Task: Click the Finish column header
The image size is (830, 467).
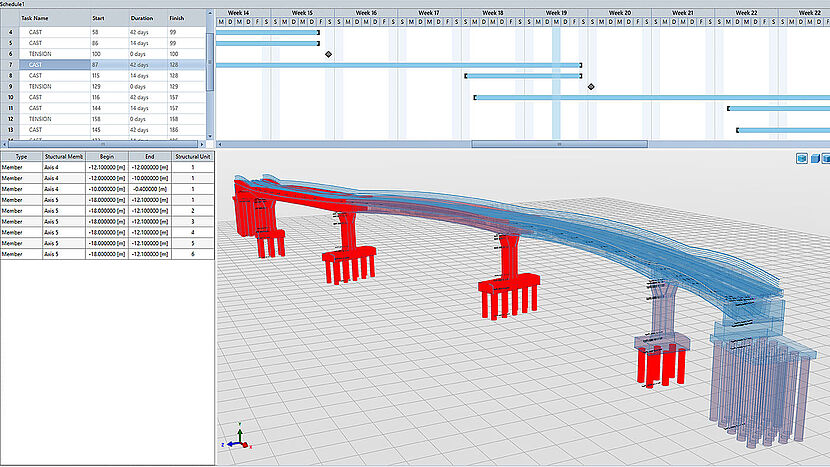Action: pos(177,17)
